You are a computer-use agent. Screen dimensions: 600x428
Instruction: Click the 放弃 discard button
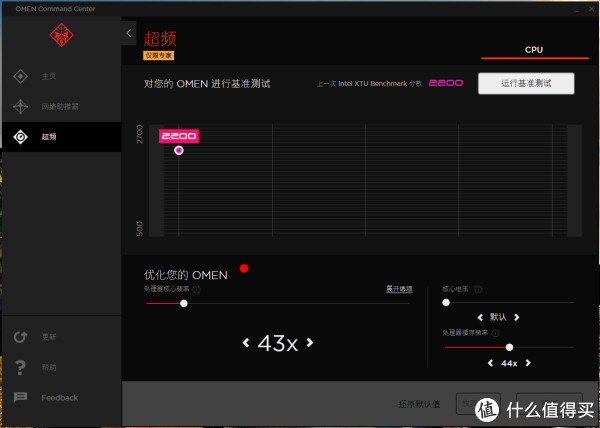(478, 404)
